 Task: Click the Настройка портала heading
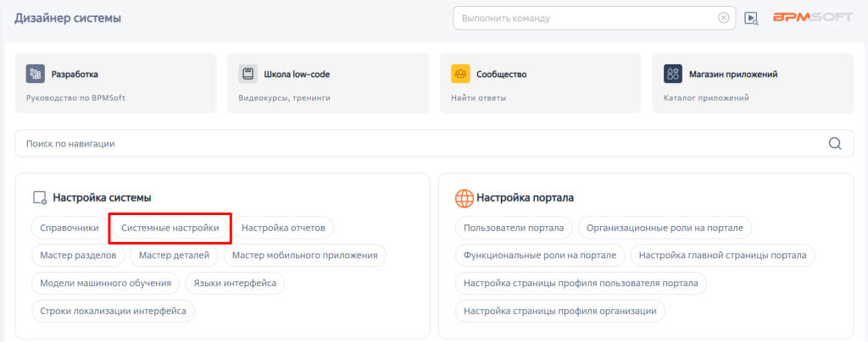526,198
